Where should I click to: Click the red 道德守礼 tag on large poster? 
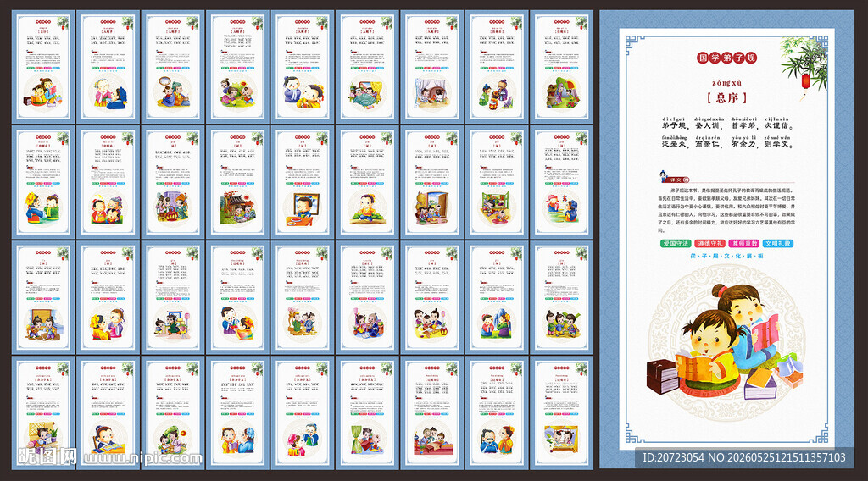tap(709, 243)
